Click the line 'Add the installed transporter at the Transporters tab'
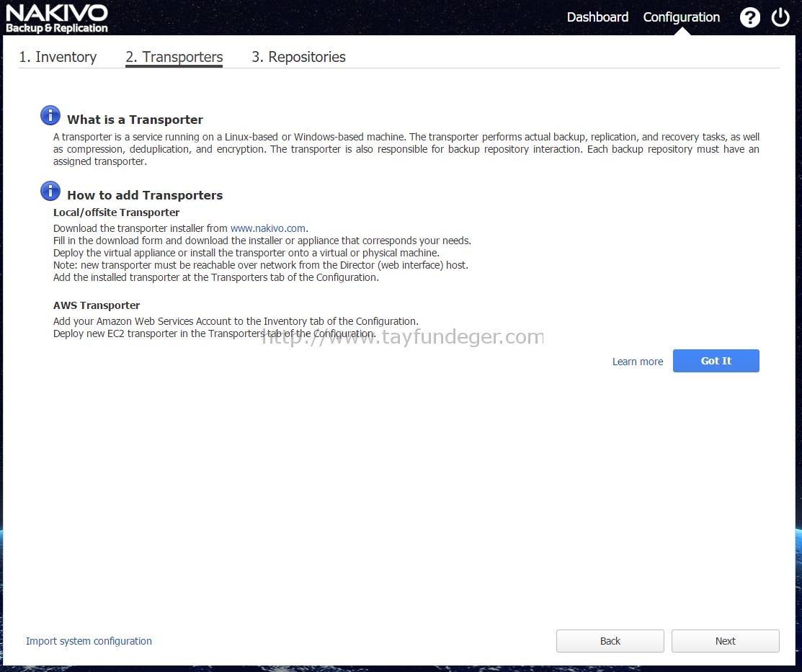The image size is (802, 672). pyautogui.click(x=216, y=278)
